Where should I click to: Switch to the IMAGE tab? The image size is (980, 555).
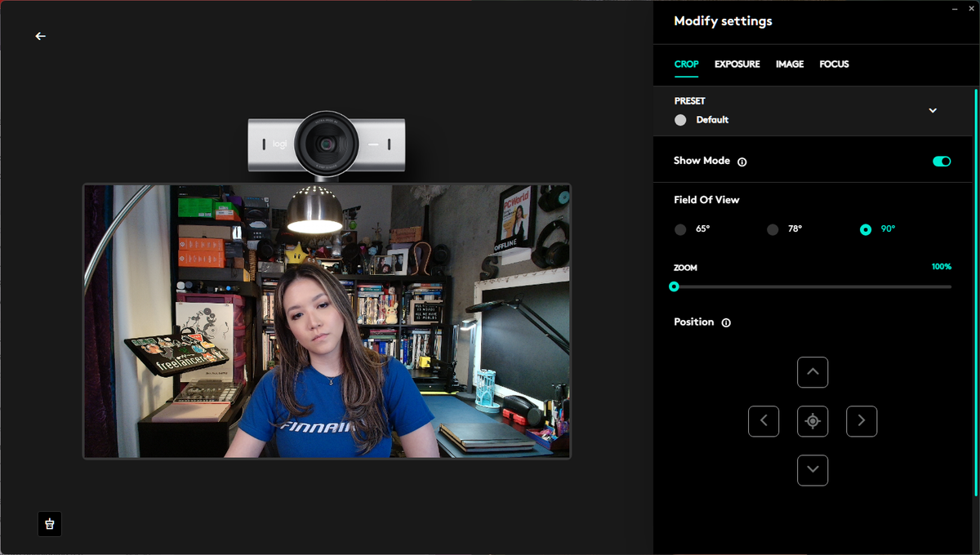tap(790, 64)
